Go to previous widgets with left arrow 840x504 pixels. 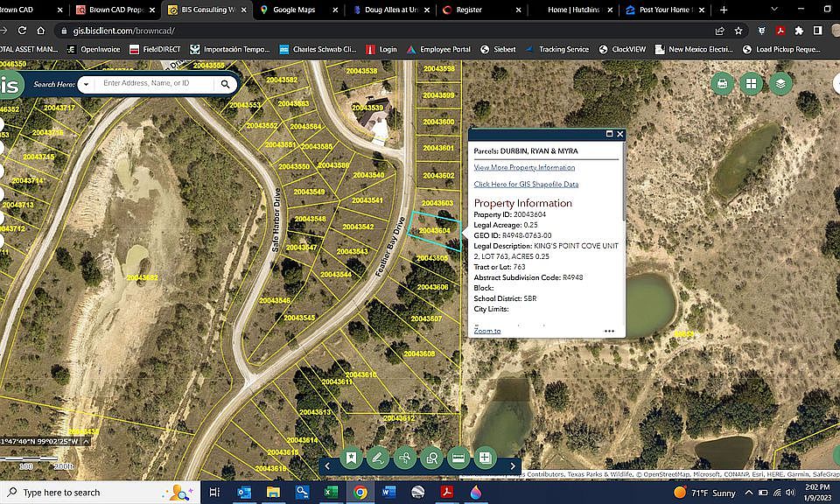coord(327,466)
